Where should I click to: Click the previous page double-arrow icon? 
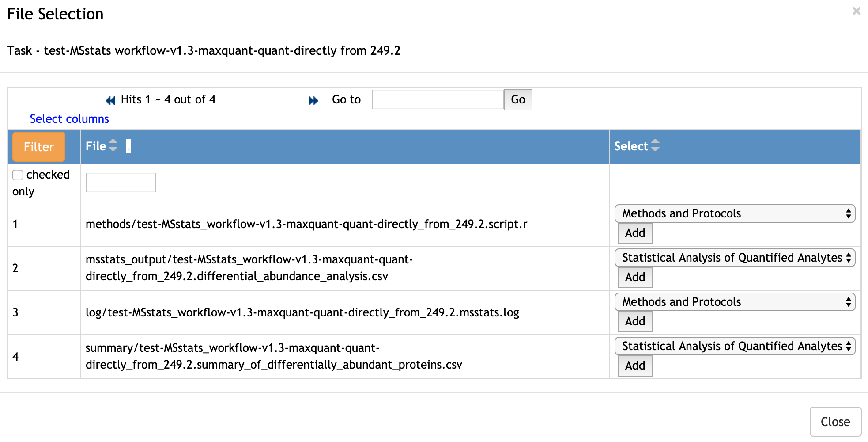pos(110,101)
